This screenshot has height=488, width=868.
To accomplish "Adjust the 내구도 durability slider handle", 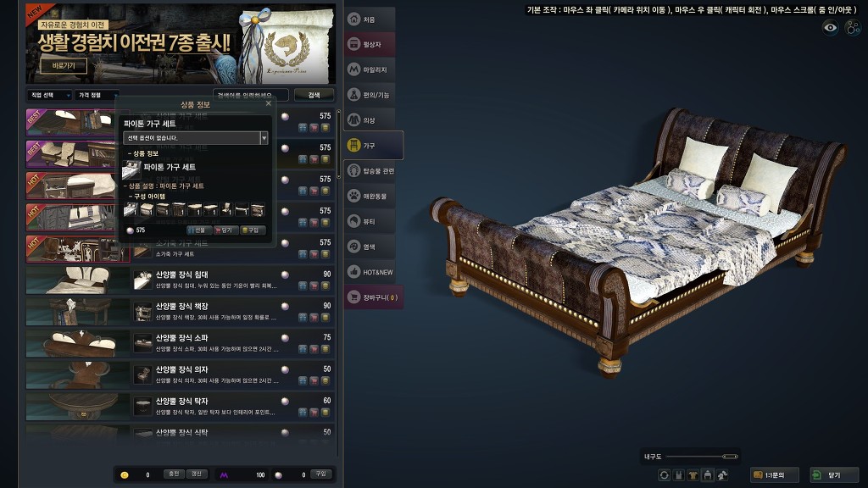I will point(730,457).
